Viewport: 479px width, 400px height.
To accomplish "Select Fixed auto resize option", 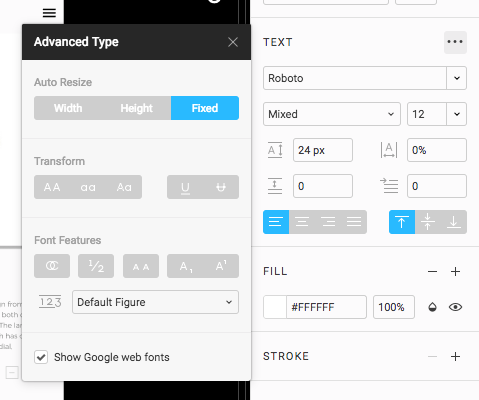I will (x=205, y=108).
